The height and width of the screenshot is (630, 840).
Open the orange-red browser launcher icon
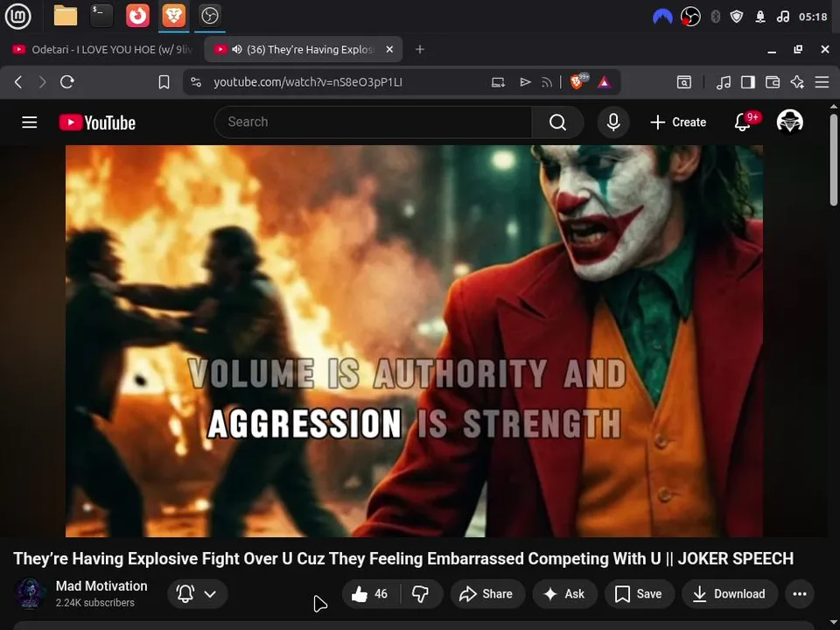coord(137,16)
